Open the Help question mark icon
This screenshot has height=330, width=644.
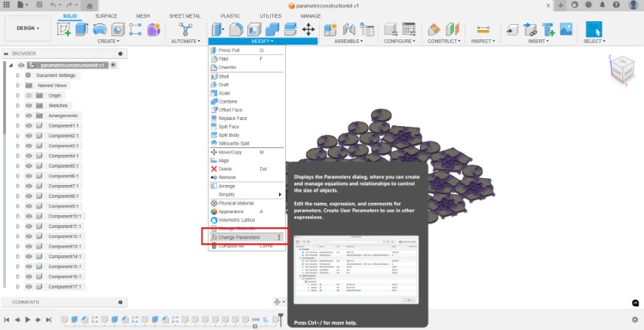point(616,5)
